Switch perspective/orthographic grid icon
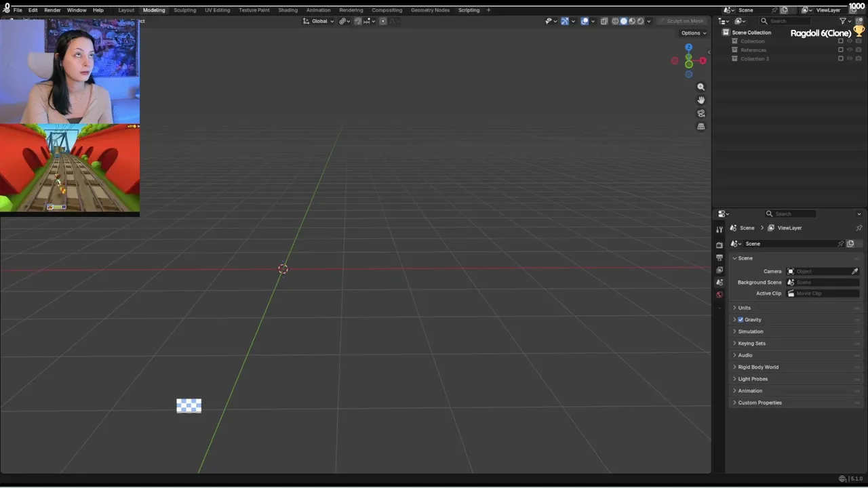Viewport: 868px width, 488px height. click(701, 126)
